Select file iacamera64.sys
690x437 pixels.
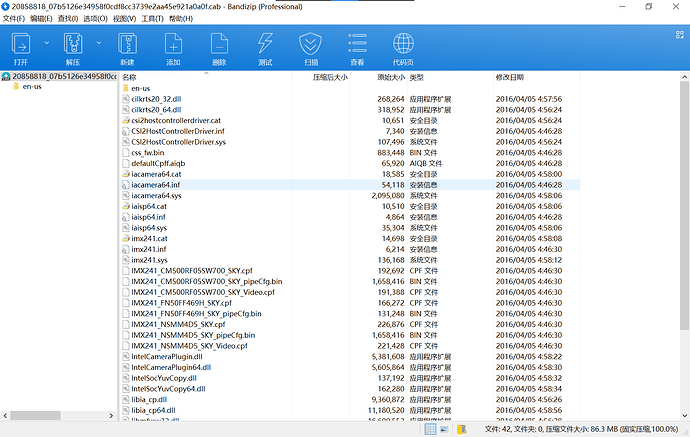(156, 196)
